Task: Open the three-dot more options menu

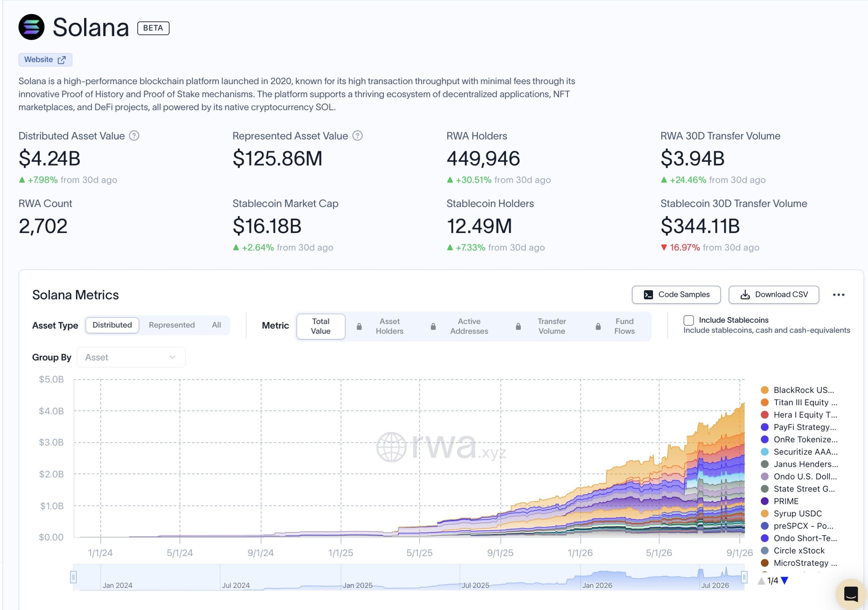Action: [839, 294]
